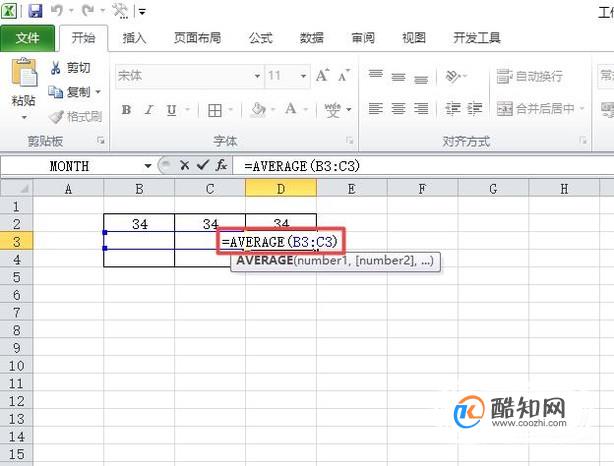The width and height of the screenshot is (614, 466).
Task: Click the Increase Indent icon
Action: [475, 108]
